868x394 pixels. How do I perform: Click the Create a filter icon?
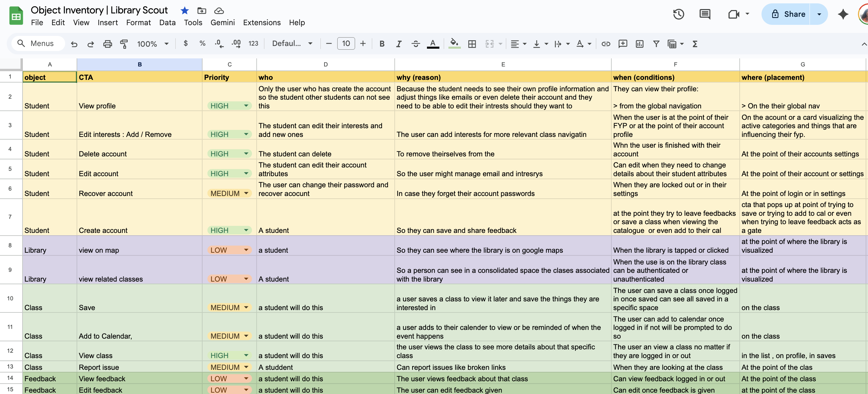656,44
